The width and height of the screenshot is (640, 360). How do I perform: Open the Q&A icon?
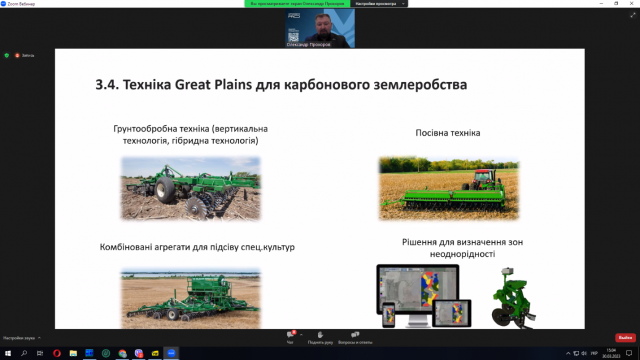[355, 335]
